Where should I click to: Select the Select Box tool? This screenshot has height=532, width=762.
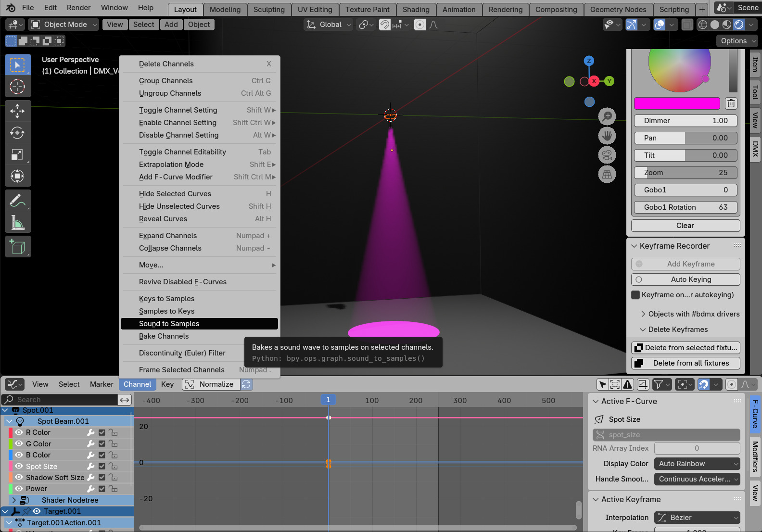18,65
